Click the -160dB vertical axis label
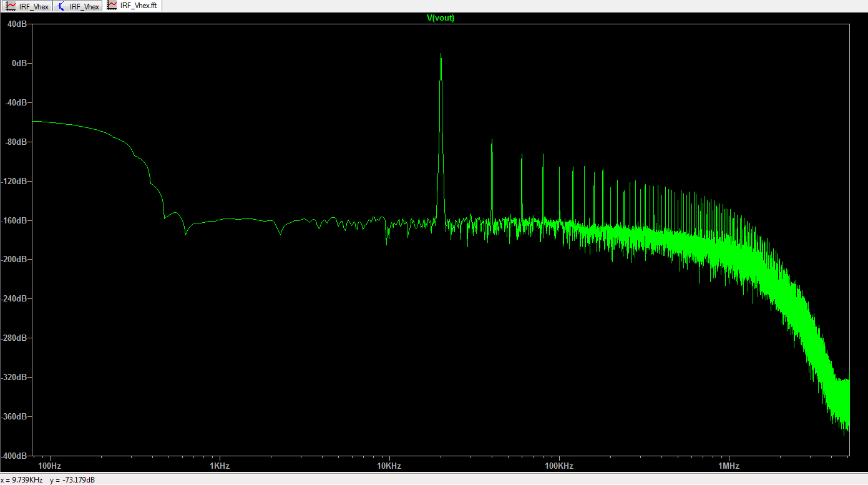The image size is (868, 485). [x=15, y=221]
